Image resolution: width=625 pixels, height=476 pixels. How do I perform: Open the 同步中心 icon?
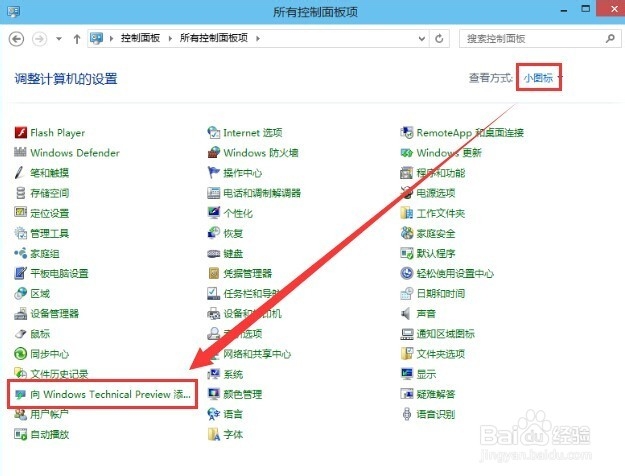coord(20,354)
